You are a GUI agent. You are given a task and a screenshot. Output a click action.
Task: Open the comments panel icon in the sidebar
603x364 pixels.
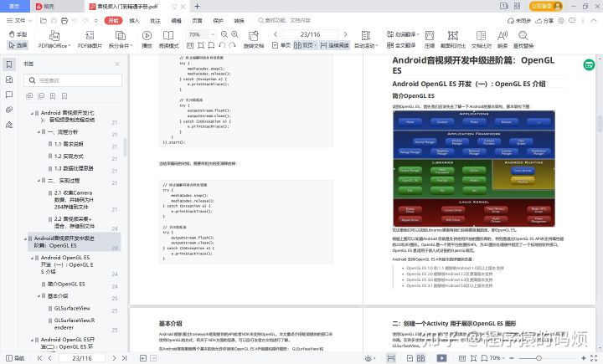coord(9,95)
